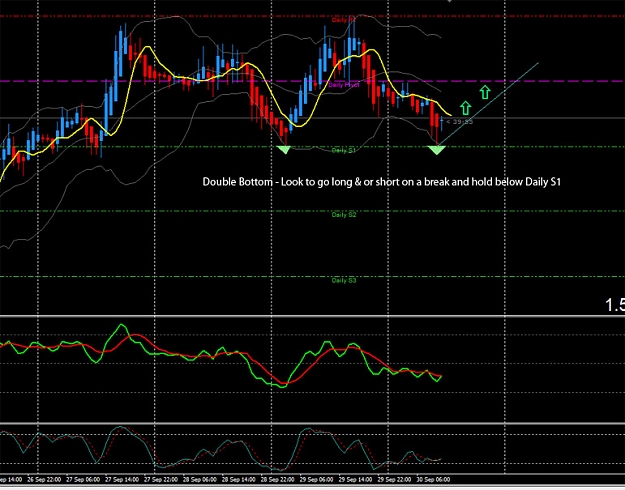Select the '28 Sep 22:00' time label

pos(277,479)
